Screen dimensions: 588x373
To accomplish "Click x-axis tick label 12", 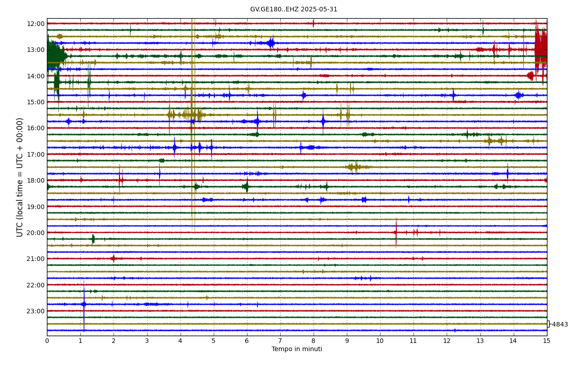I will pyautogui.click(x=447, y=341).
